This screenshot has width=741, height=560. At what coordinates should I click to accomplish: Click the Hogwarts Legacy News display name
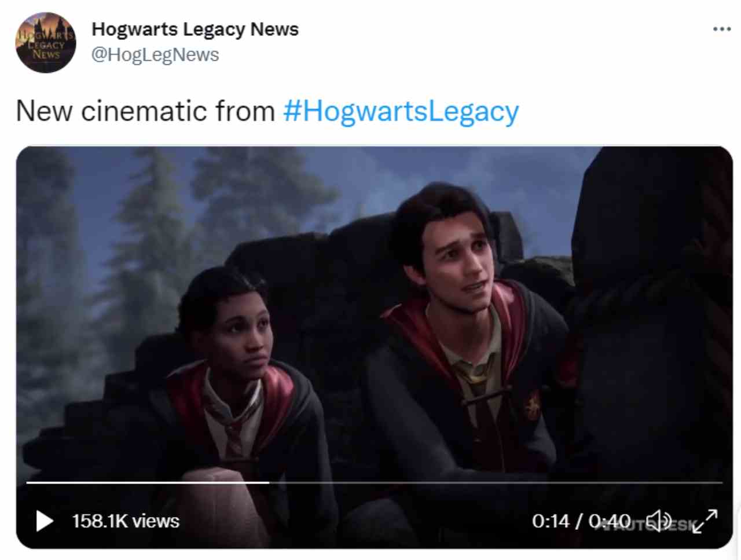point(195,29)
